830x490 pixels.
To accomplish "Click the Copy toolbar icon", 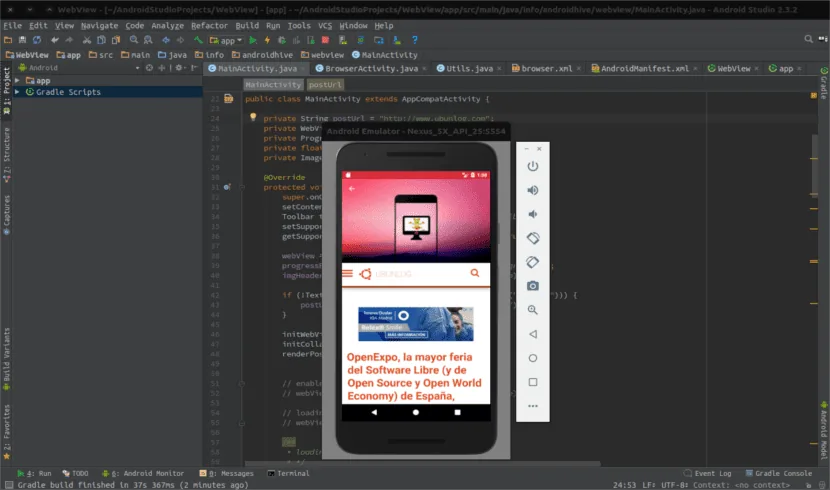I will point(101,40).
